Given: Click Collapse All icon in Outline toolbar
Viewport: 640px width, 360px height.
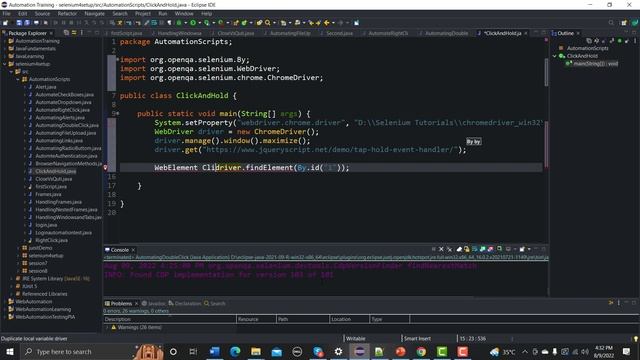Looking at the screenshot, I should tap(589, 40).
